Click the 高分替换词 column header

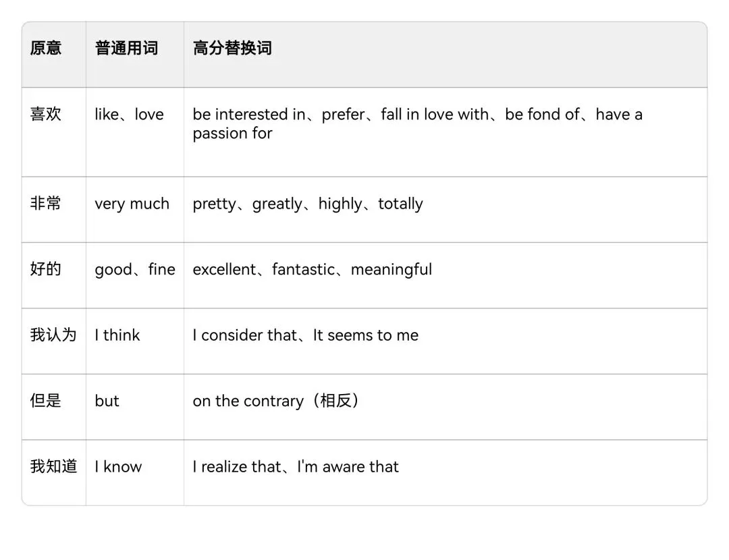click(232, 48)
